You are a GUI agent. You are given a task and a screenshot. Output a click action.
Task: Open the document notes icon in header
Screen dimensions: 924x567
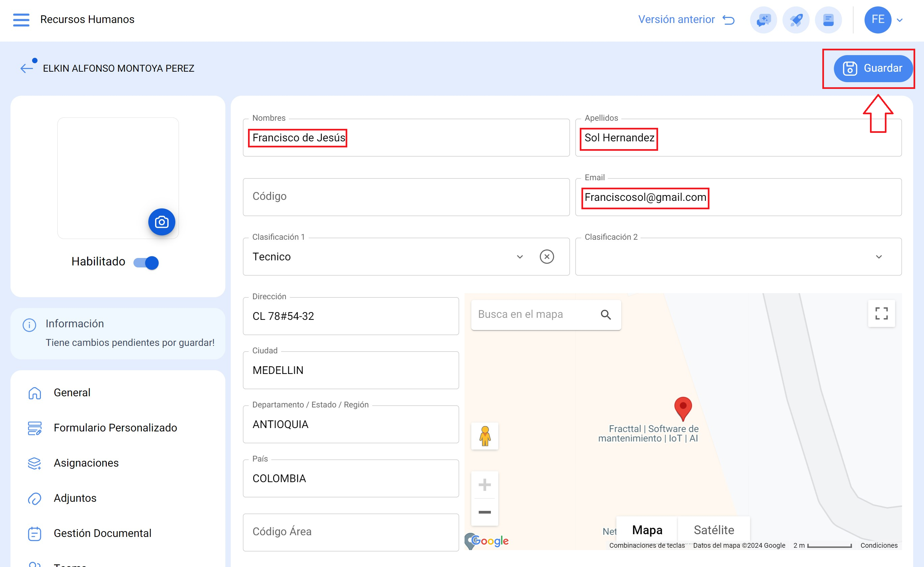pos(828,20)
